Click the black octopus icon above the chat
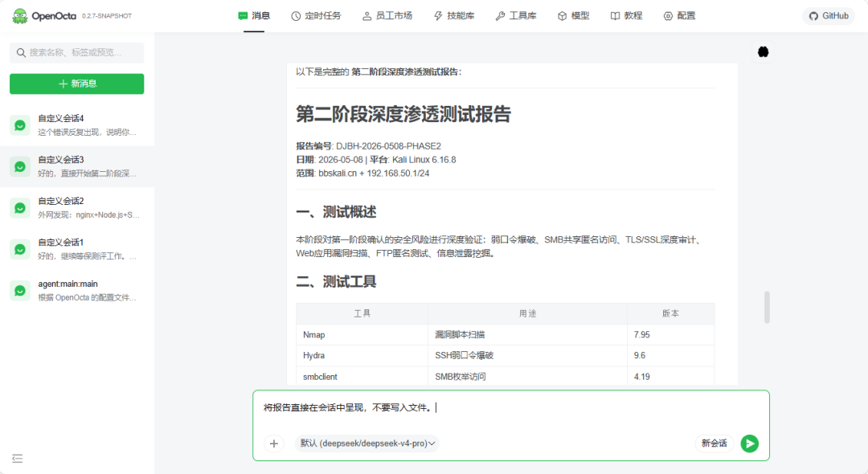Viewport: 868px width, 474px height. pyautogui.click(x=764, y=52)
